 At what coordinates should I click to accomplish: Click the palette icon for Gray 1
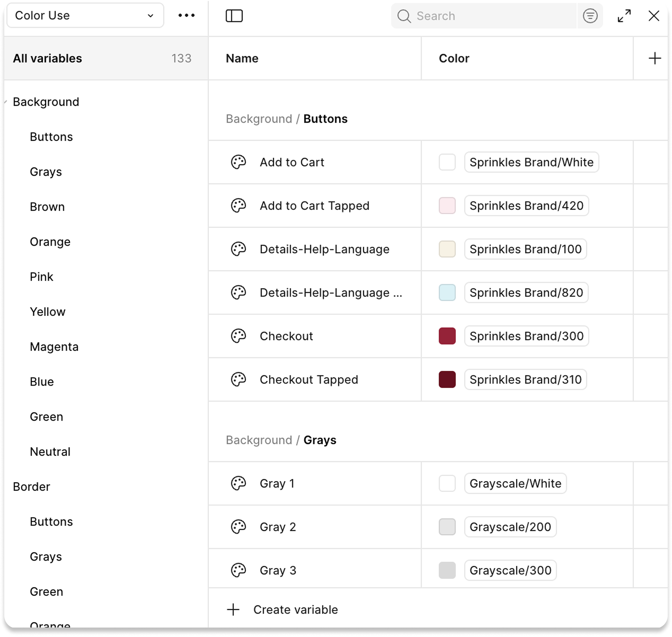coord(238,483)
